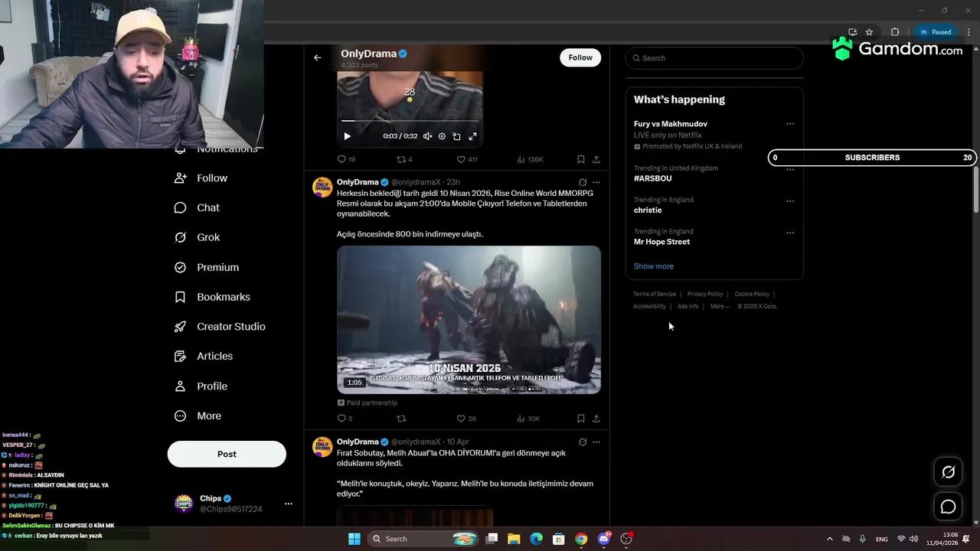Play the Rise Online video thumbnail
The image size is (980, 551).
point(469,320)
